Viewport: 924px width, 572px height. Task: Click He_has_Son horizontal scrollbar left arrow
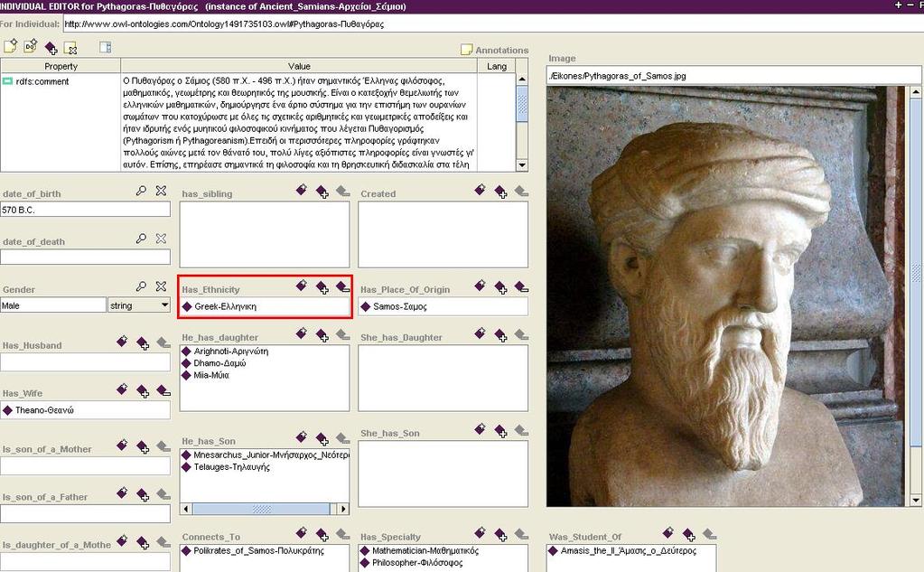[x=186, y=509]
